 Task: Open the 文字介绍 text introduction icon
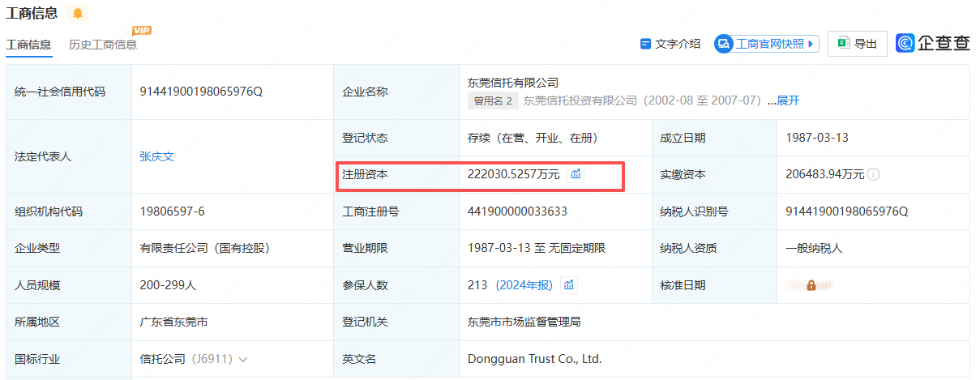point(646,44)
